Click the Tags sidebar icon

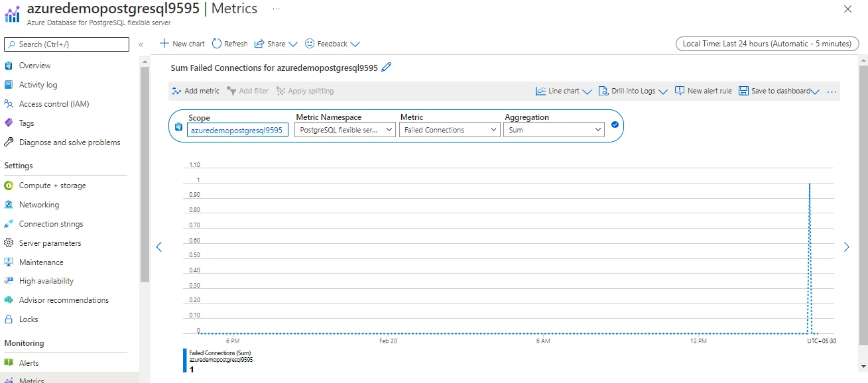(8, 123)
